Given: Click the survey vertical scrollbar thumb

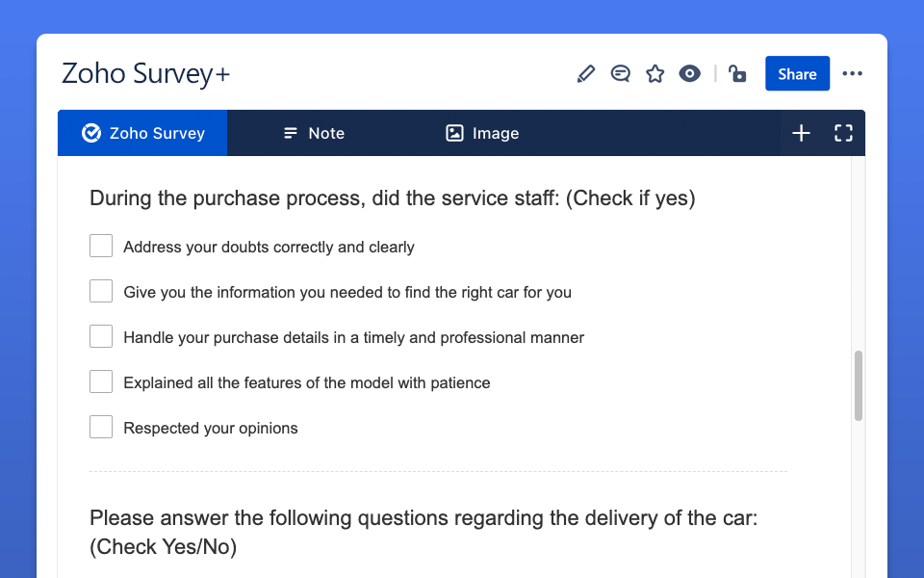Looking at the screenshot, I should [x=859, y=385].
